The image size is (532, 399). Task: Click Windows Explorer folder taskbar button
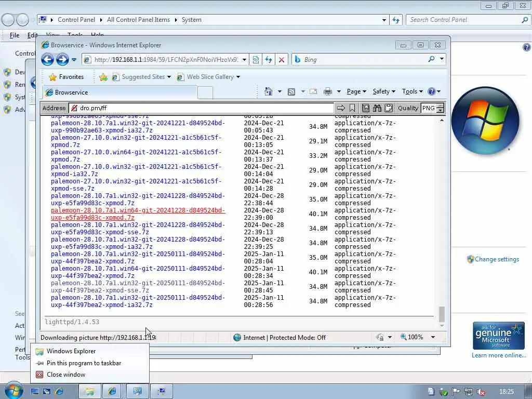pos(89,392)
